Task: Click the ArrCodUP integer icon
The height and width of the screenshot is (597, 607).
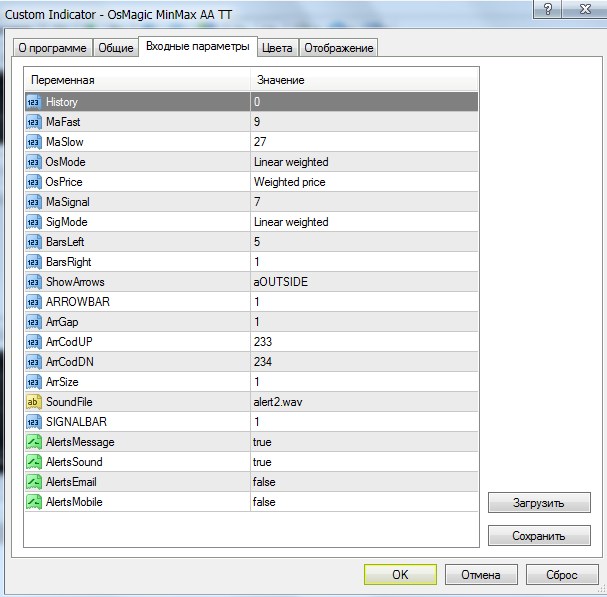Action: (34, 342)
